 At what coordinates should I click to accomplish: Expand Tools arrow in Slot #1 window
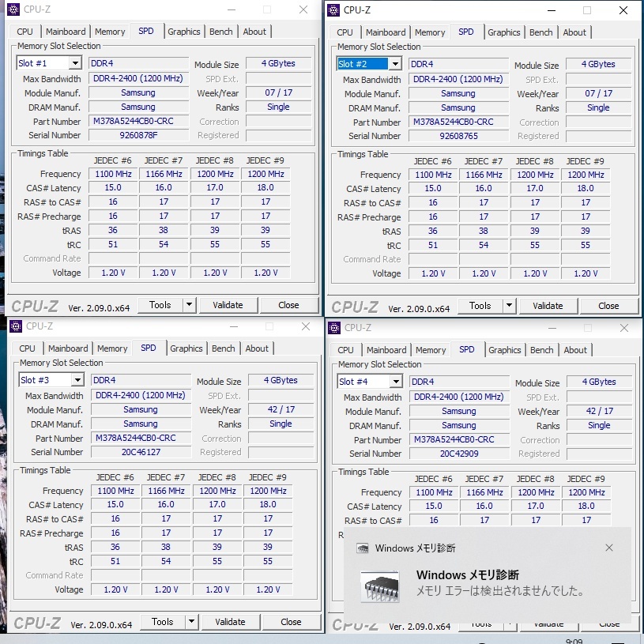pos(190,305)
